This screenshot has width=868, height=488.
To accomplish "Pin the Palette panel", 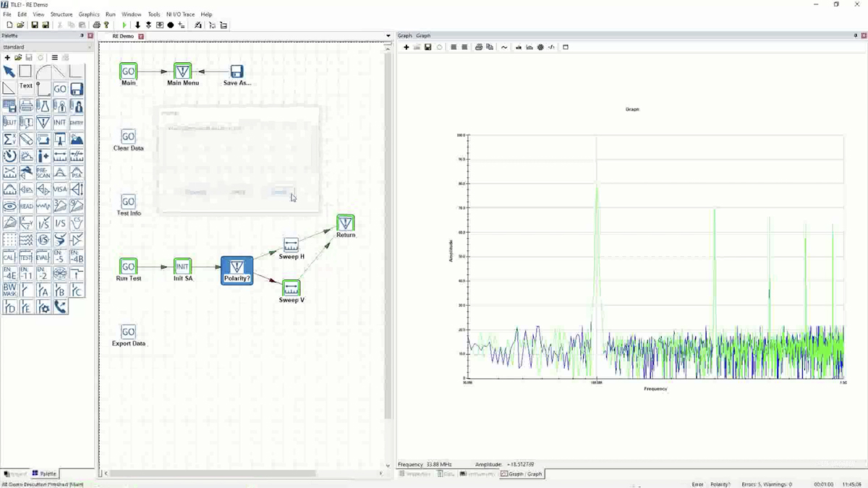I will pos(82,35).
